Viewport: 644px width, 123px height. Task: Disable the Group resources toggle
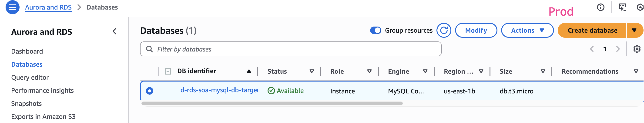pyautogui.click(x=376, y=30)
